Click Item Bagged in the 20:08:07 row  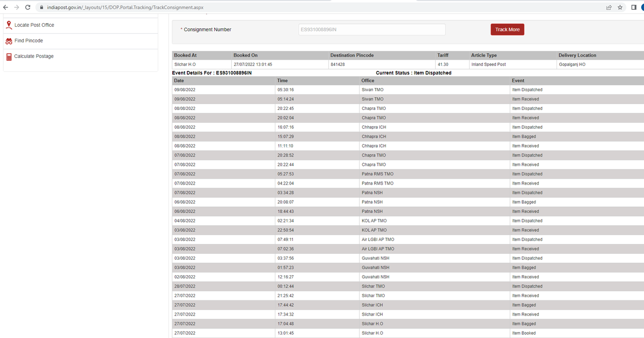click(x=524, y=202)
